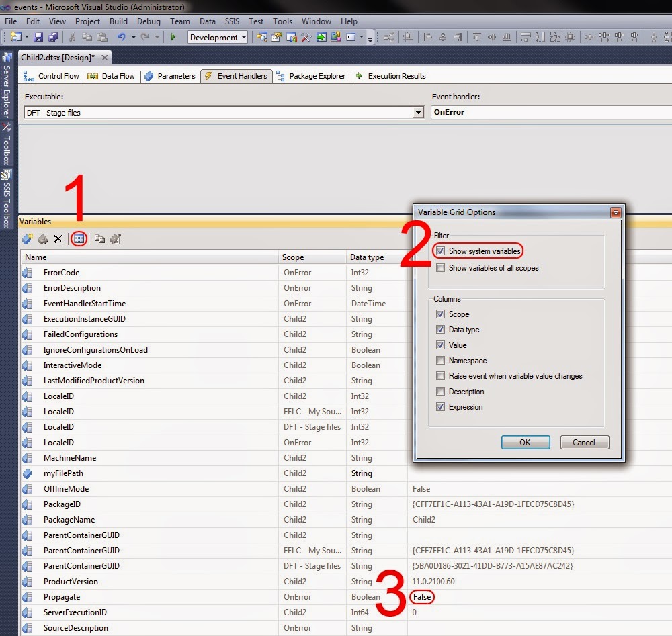Click the Align Lefts layout icon
This screenshot has width=672, height=636.
pos(427,37)
